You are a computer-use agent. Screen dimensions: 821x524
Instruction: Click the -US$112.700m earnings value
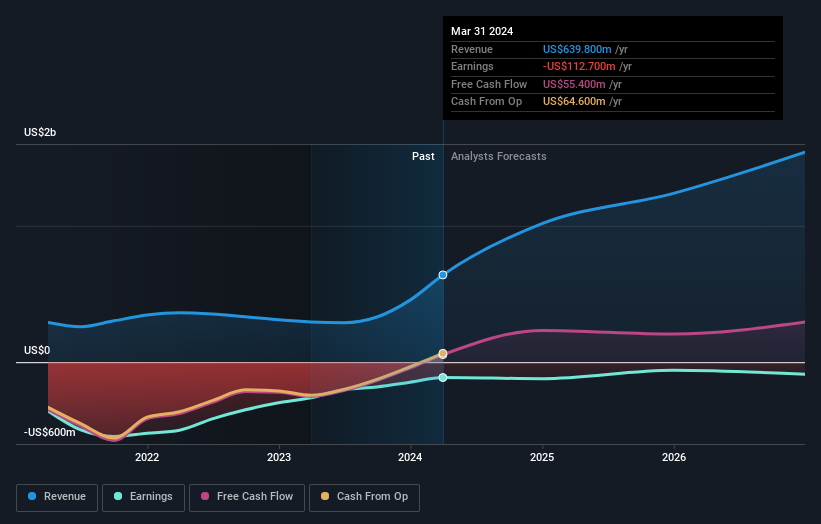click(x=579, y=66)
